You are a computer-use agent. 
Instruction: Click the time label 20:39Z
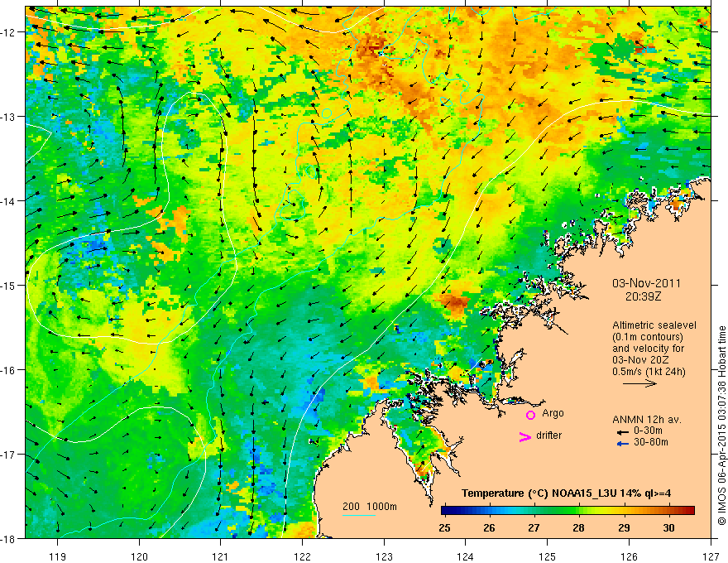tap(643, 296)
